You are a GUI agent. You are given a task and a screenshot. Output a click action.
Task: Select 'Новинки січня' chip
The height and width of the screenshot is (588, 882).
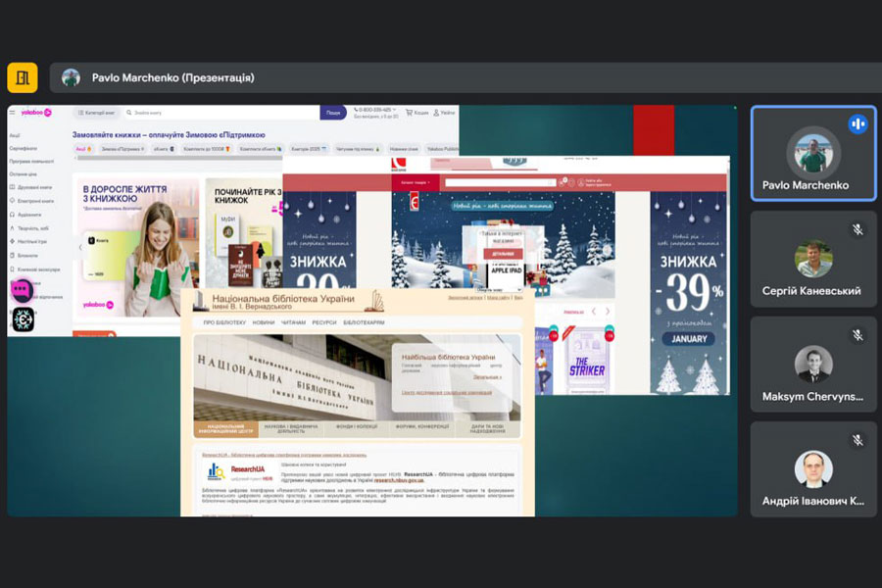point(404,149)
